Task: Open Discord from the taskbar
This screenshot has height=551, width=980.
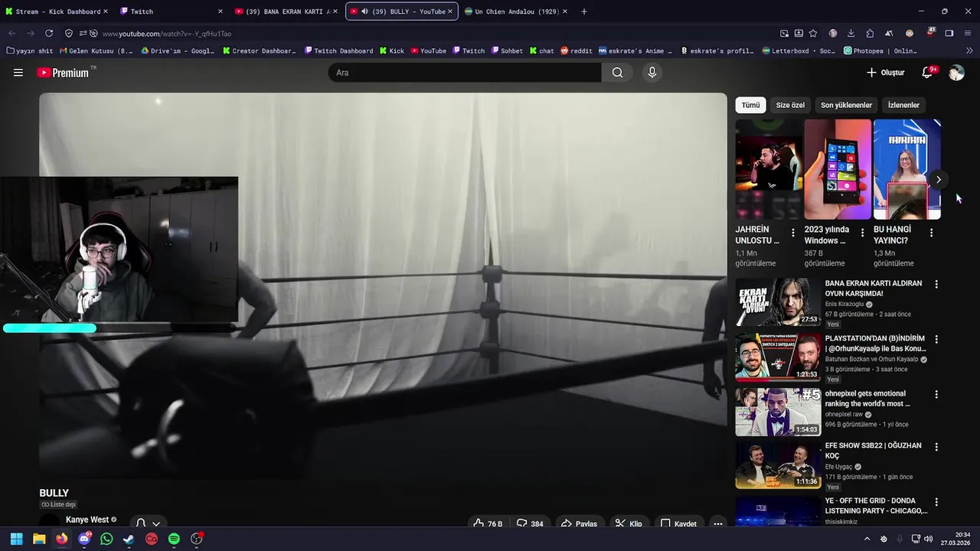Action: click(84, 539)
